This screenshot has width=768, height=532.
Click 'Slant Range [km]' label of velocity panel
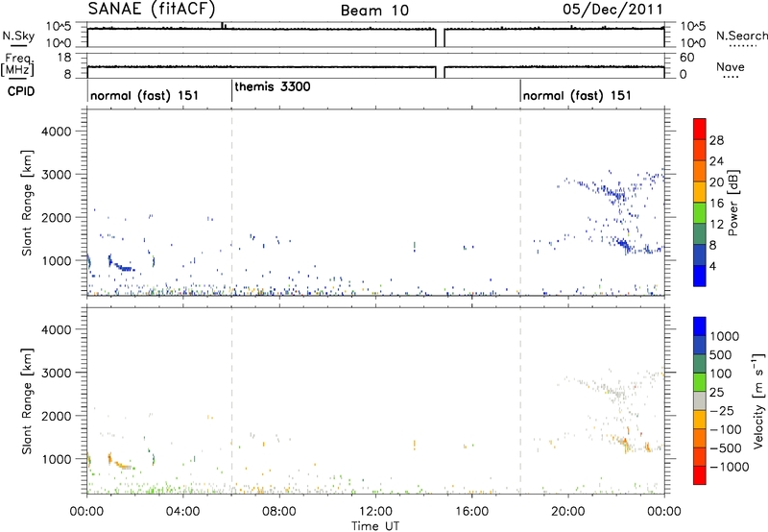coord(27,400)
